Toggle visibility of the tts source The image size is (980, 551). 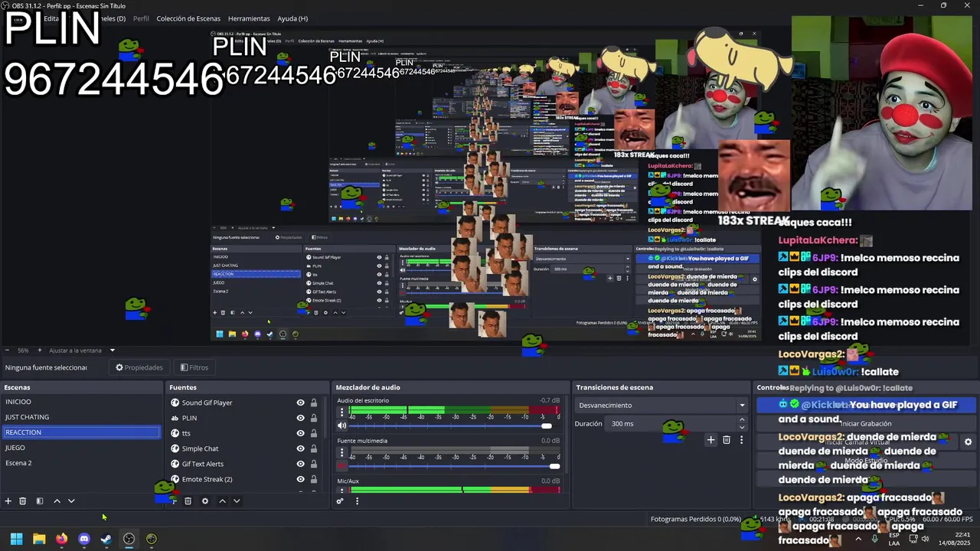coord(300,433)
